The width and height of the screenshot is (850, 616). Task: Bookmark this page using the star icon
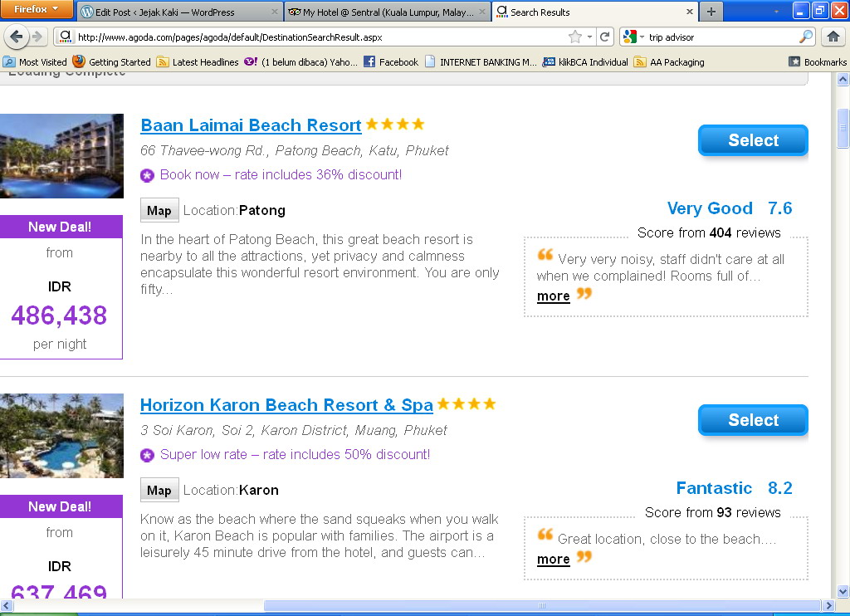(x=574, y=37)
